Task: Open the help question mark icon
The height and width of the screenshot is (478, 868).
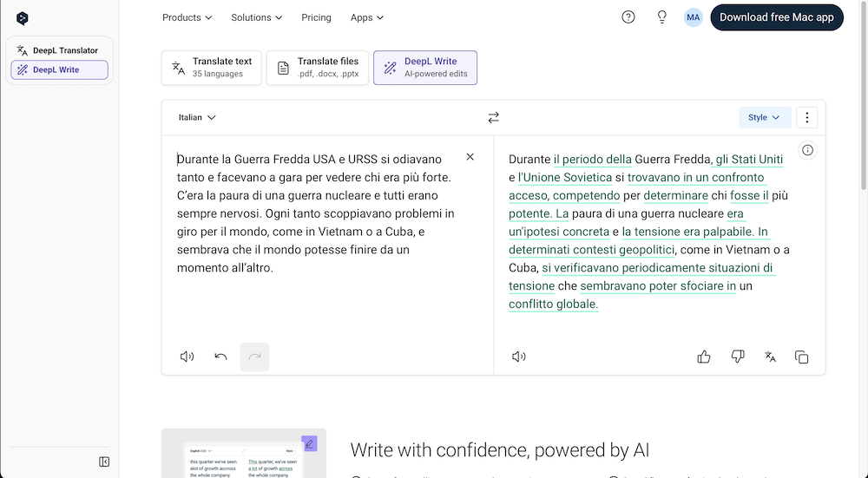Action: pos(628,17)
